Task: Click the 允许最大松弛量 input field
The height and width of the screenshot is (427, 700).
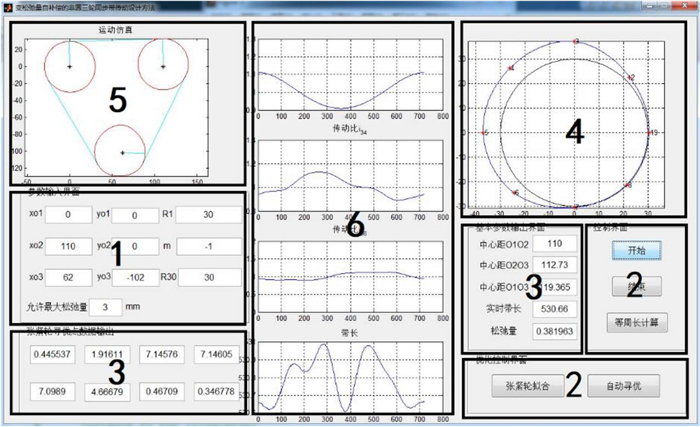Action: tap(111, 306)
